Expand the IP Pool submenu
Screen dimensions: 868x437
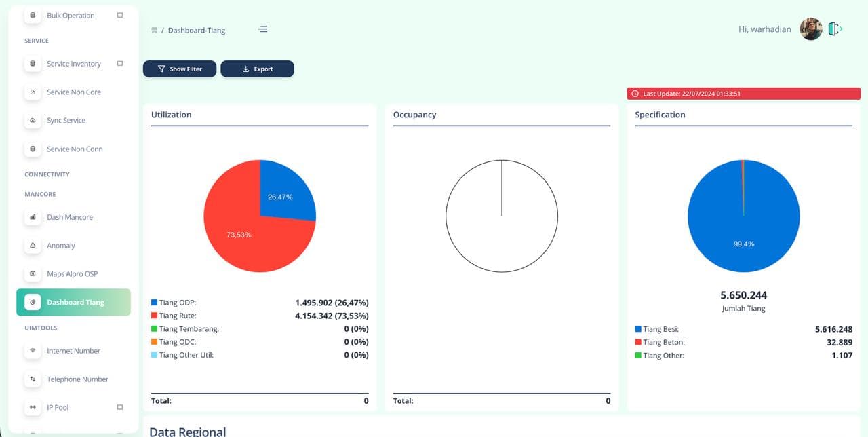tap(120, 408)
